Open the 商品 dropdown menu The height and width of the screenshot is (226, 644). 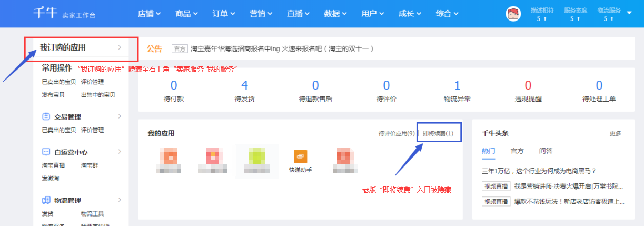[x=186, y=14]
